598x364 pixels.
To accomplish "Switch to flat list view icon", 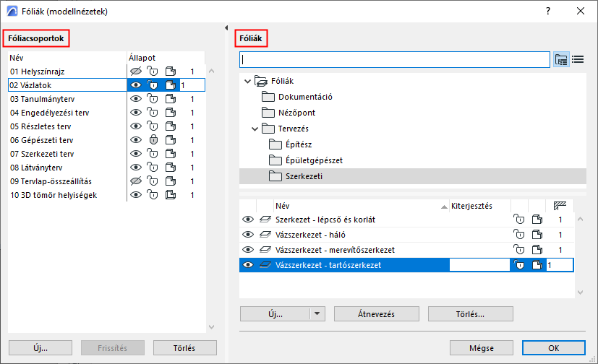I will [x=578, y=59].
